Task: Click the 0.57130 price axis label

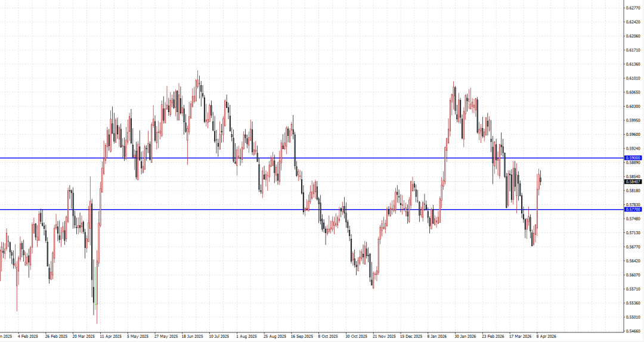Action: [634, 233]
